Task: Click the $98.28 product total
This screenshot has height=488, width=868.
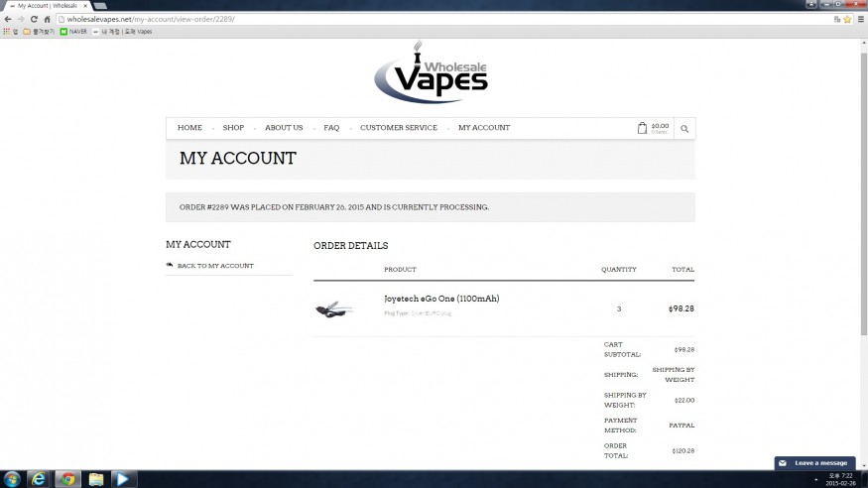Action: pyautogui.click(x=681, y=308)
